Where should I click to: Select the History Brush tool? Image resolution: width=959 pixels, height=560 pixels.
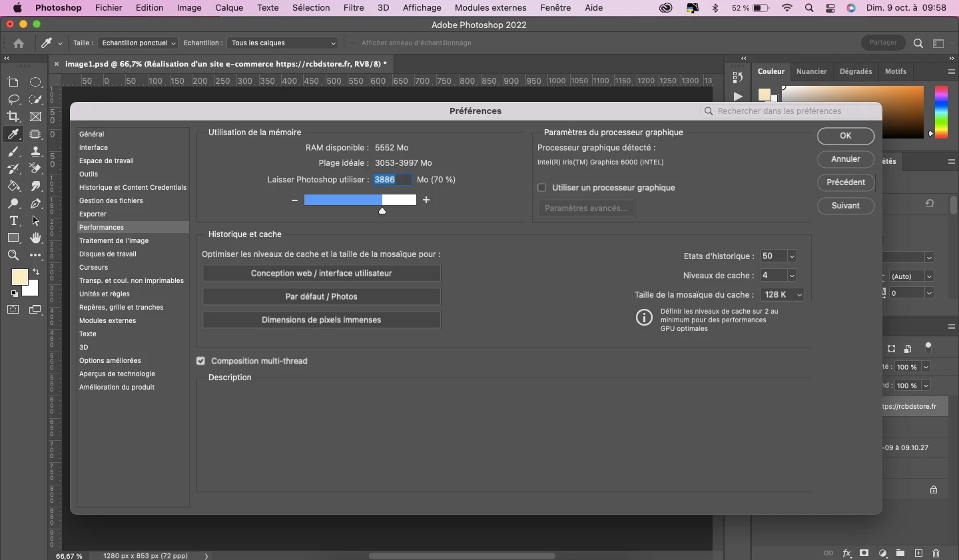[13, 169]
